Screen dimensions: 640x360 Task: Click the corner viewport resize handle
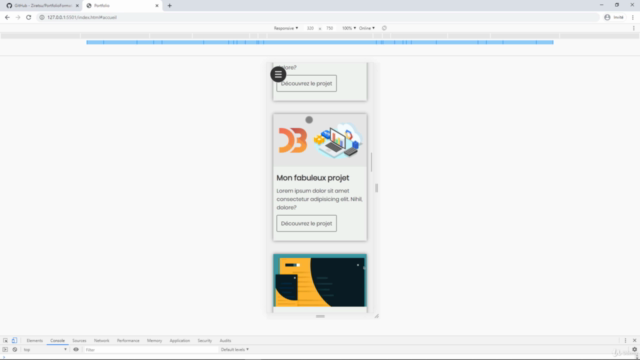click(376, 316)
